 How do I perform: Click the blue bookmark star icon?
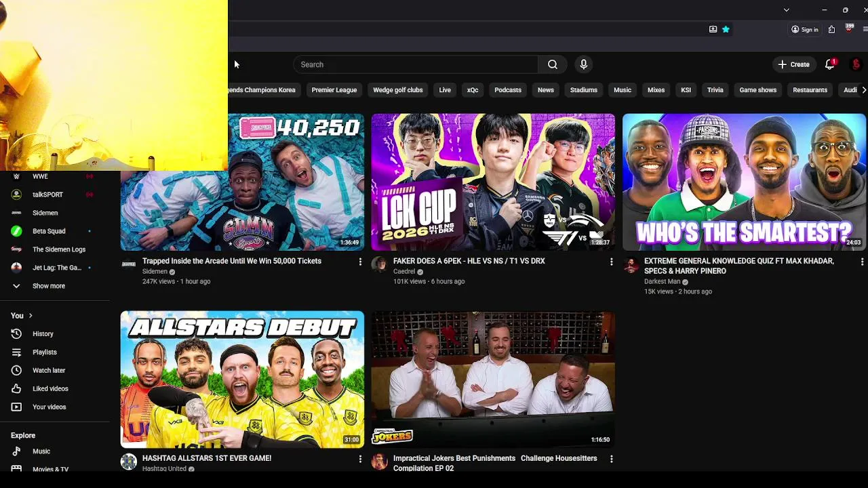pos(726,29)
